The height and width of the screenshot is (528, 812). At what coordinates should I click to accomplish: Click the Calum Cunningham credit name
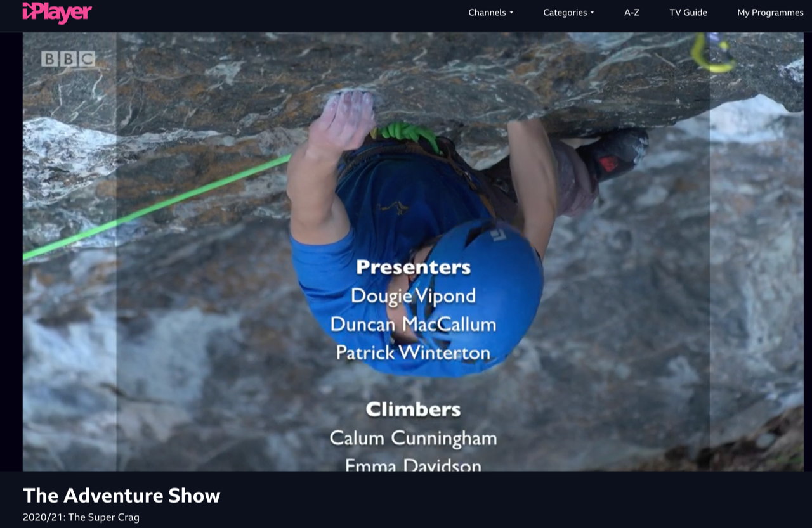click(413, 438)
